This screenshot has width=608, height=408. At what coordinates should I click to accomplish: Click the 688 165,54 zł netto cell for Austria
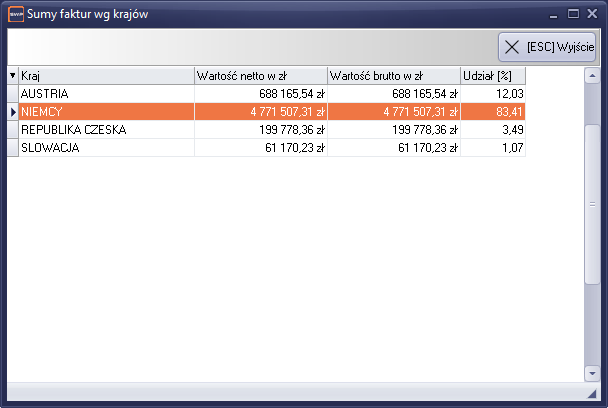tap(260, 93)
